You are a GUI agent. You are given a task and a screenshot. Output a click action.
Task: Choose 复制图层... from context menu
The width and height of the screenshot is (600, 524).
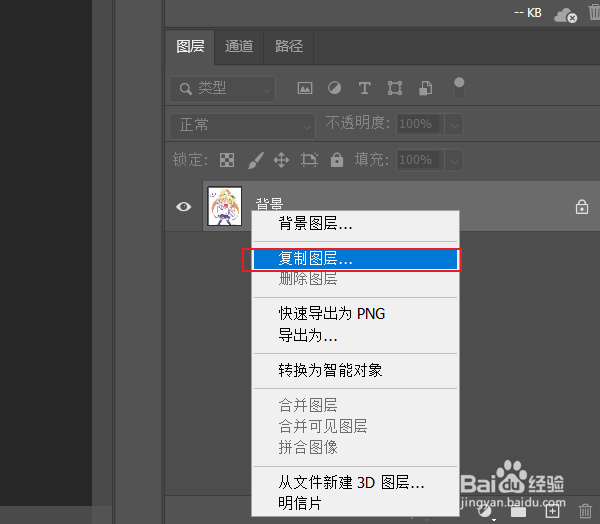[355, 259]
